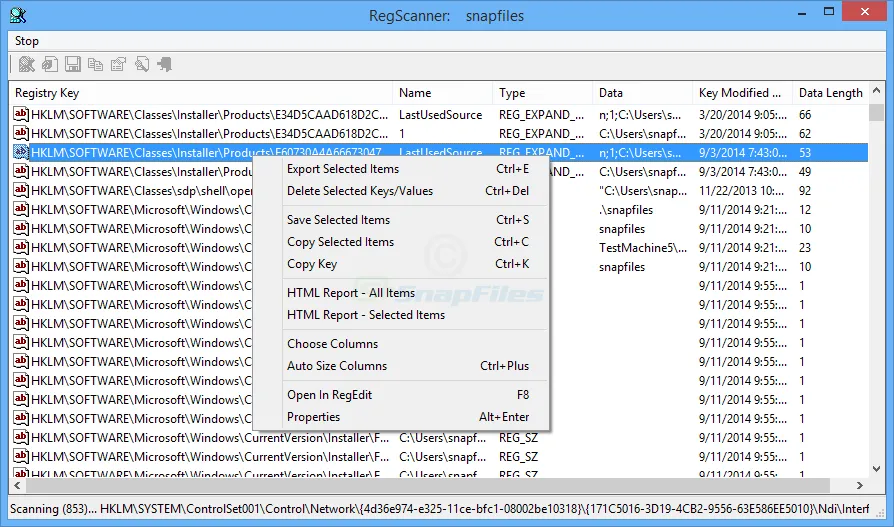Click the horizontal scrollbar right arrow
The image size is (894, 527).
pyautogui.click(x=860, y=485)
